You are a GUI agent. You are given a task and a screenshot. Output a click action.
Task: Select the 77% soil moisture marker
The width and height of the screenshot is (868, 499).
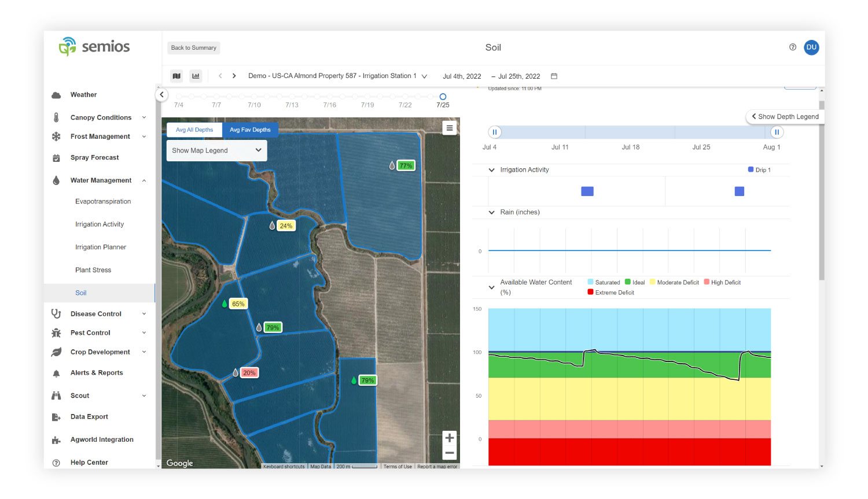pos(406,166)
